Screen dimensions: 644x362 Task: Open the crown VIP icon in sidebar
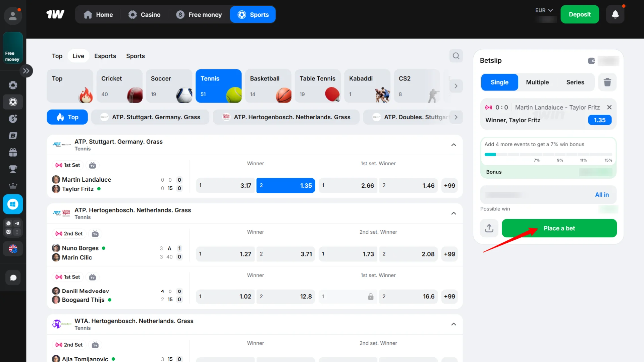[x=13, y=186]
